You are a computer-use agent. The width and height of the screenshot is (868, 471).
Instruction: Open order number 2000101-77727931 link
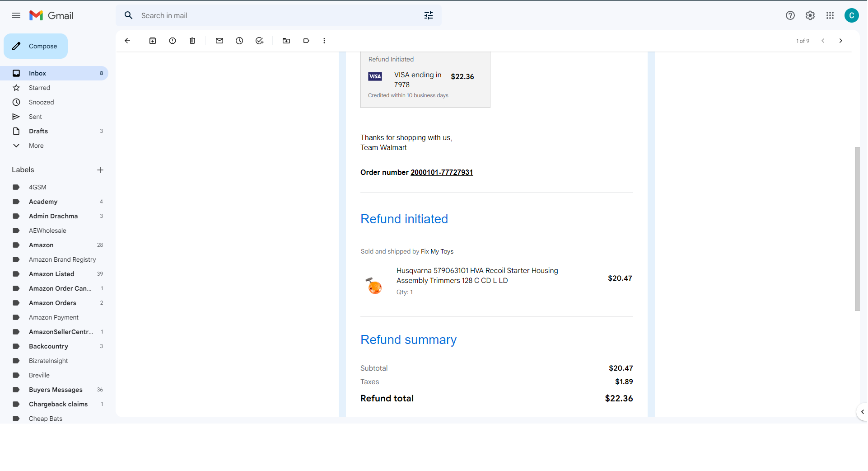(442, 172)
